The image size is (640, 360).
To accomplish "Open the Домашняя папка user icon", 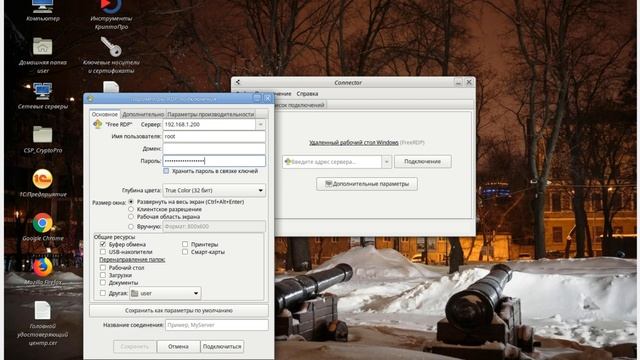I will click(42, 55).
